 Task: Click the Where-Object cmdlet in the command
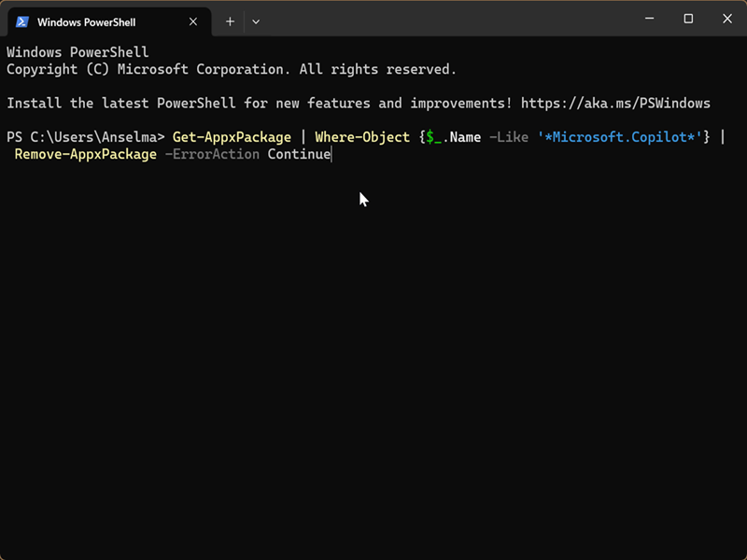(x=362, y=137)
